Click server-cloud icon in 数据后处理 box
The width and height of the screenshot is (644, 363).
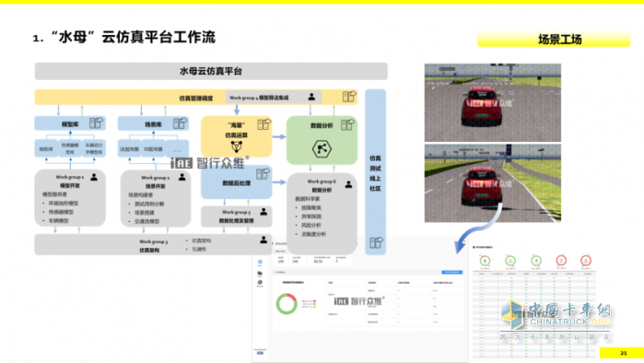pos(263,174)
